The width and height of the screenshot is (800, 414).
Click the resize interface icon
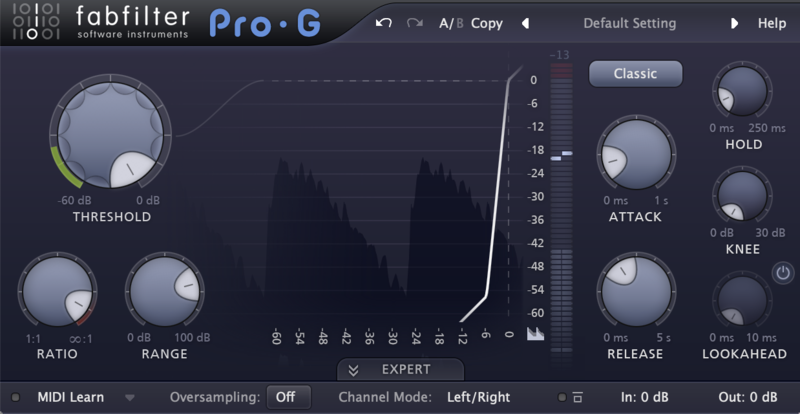coord(577,397)
